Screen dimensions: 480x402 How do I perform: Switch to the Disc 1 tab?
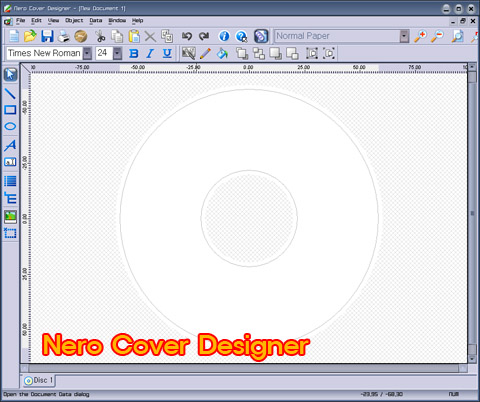pos(39,380)
